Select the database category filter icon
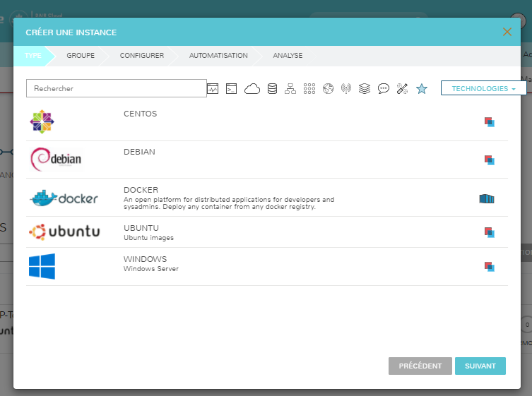Viewport: 532px width, 396px height. click(x=272, y=88)
